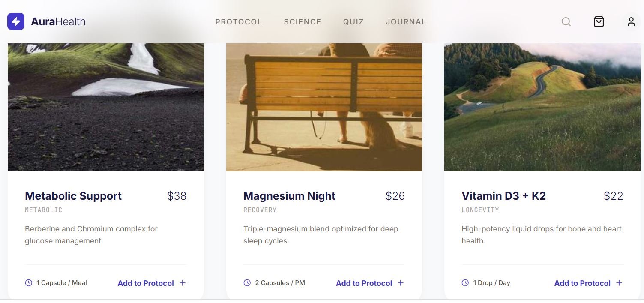
Task: Click the AuraHealth lightning bolt logo icon
Action: point(15,21)
